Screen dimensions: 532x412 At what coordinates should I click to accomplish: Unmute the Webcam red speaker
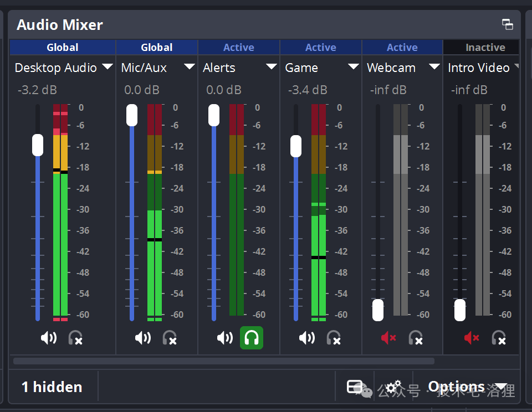tap(388, 338)
